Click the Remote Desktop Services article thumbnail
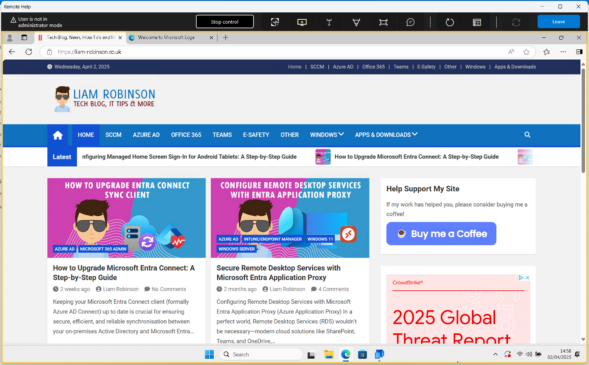The height and width of the screenshot is (365, 589). pos(290,218)
